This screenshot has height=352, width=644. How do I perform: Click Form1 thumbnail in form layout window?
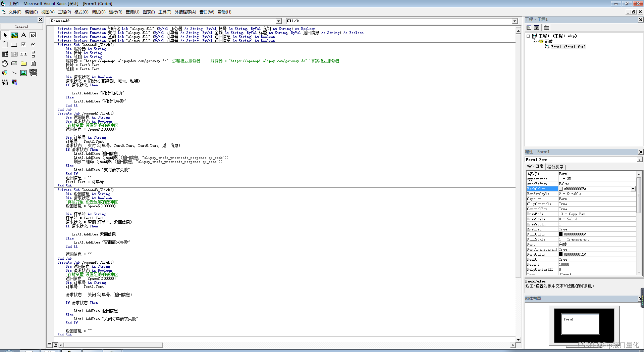pos(581,324)
